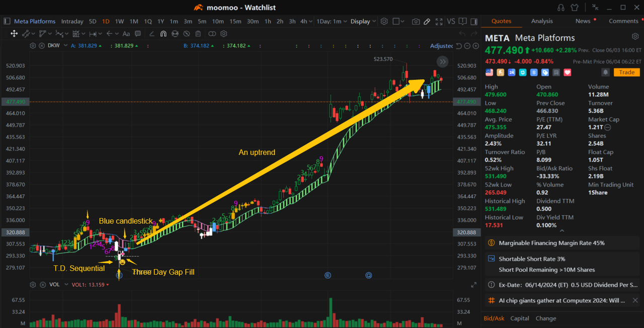The image size is (644, 328).
Task: Click the orange Trade button
Action: pyautogui.click(x=626, y=72)
